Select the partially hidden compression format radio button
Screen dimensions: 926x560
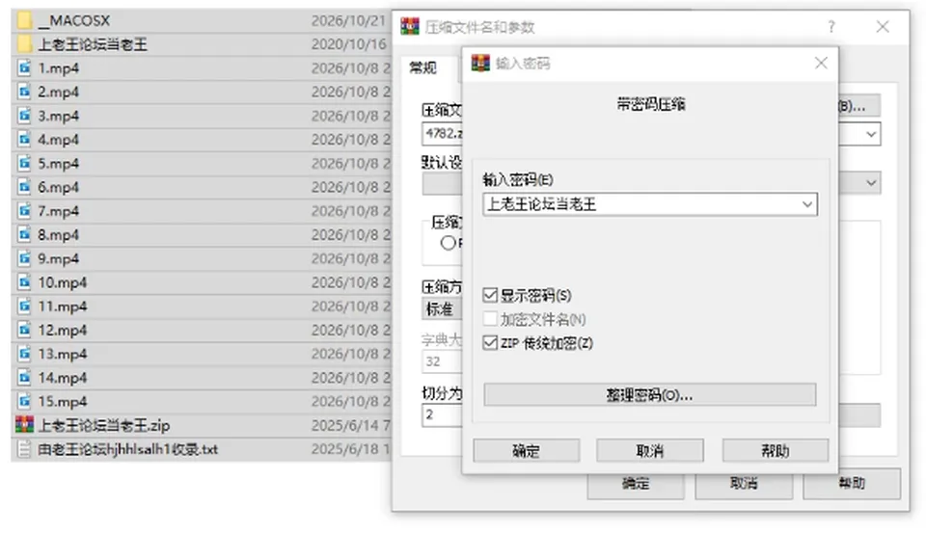448,243
